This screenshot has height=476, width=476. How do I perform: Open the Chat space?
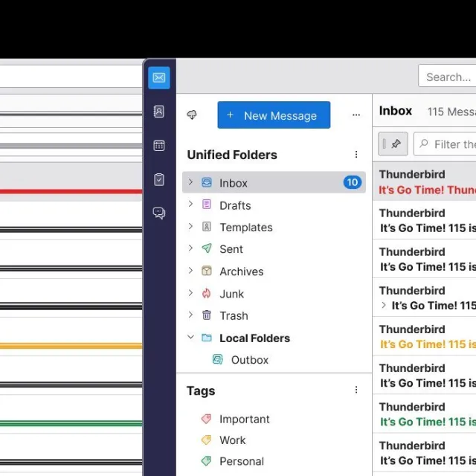click(x=159, y=213)
